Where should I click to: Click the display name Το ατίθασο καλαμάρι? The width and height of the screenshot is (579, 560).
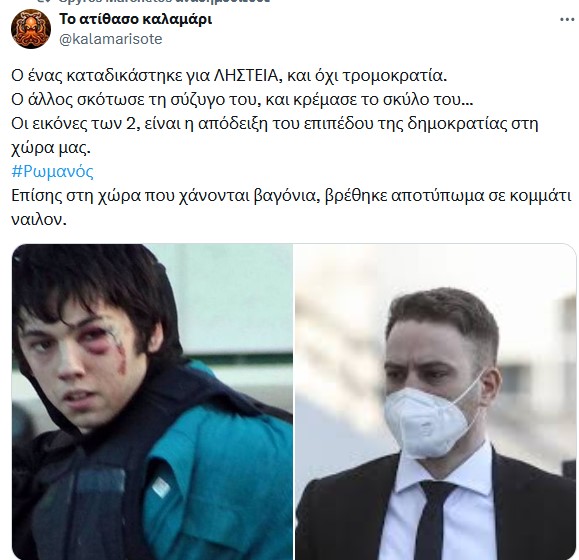click(136, 19)
